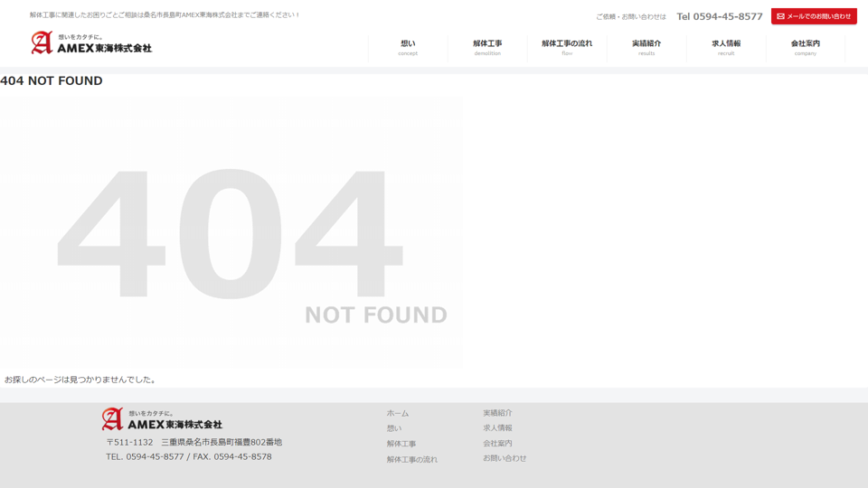Click the footer ホーム link
The height and width of the screenshot is (488, 868).
click(398, 413)
